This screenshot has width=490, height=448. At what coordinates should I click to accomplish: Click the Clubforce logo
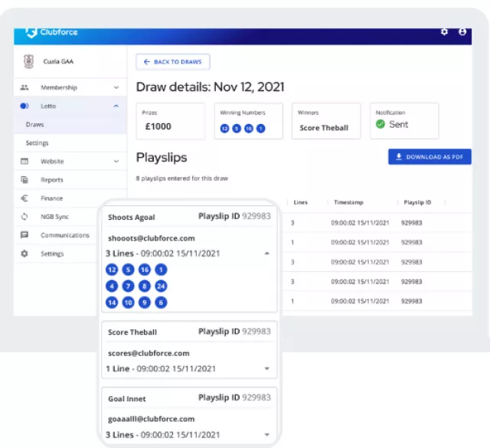coord(51,32)
